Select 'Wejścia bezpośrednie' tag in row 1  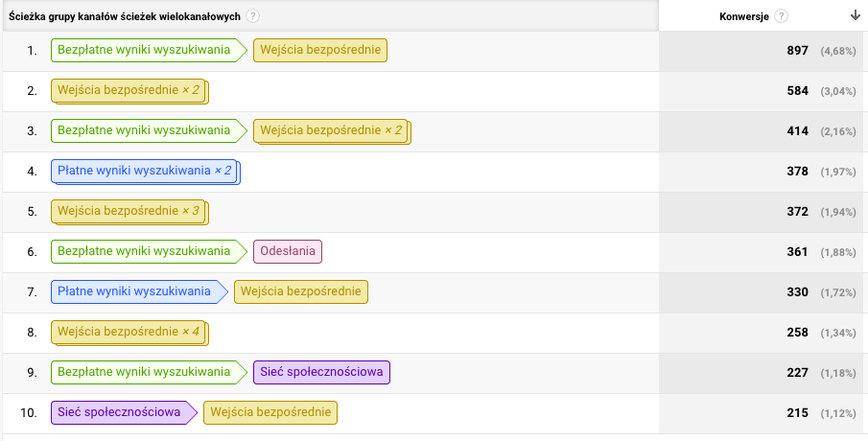[320, 51]
